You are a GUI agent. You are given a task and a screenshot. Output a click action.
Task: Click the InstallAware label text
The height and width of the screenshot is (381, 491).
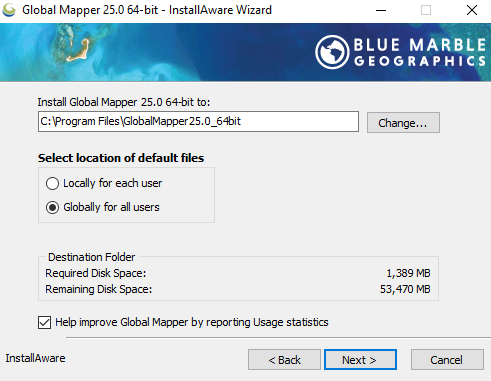pos(35,358)
